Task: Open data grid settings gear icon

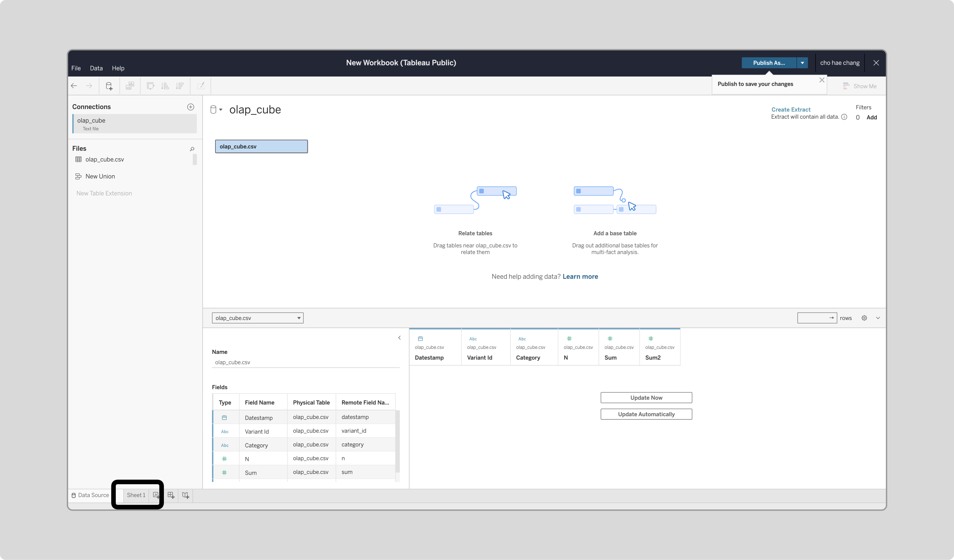Action: tap(864, 318)
